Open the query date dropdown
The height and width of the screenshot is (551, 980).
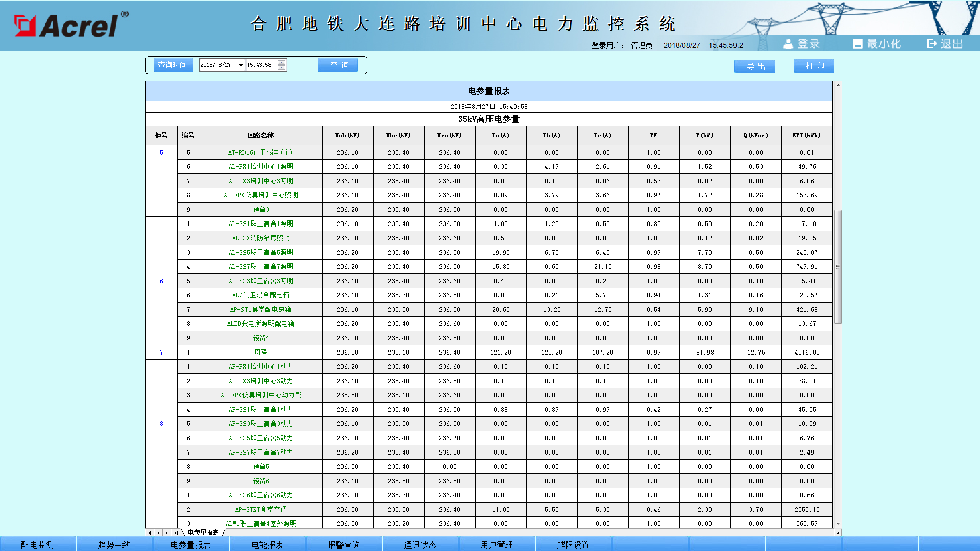click(x=241, y=65)
